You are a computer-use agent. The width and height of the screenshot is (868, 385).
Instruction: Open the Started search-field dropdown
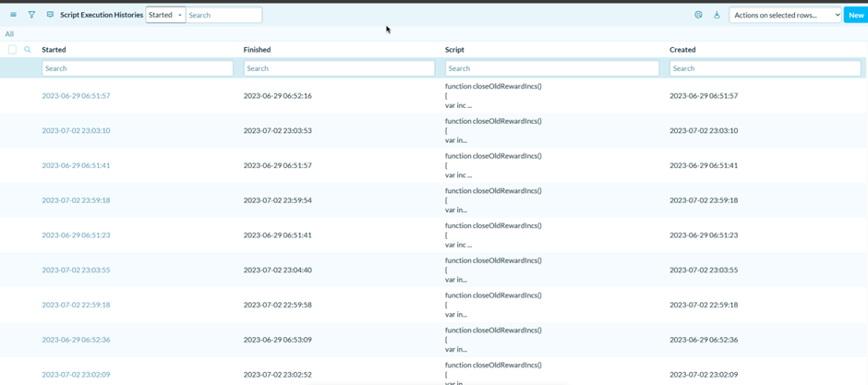[x=165, y=15]
